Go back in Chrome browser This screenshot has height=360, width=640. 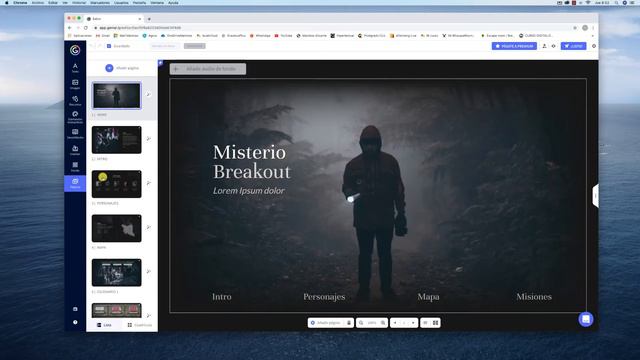coord(69,28)
